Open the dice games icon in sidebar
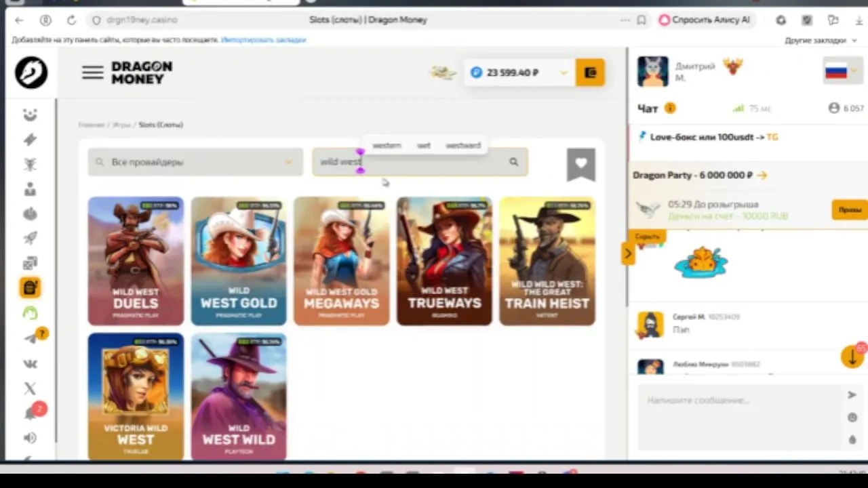The image size is (868, 488). (30, 263)
